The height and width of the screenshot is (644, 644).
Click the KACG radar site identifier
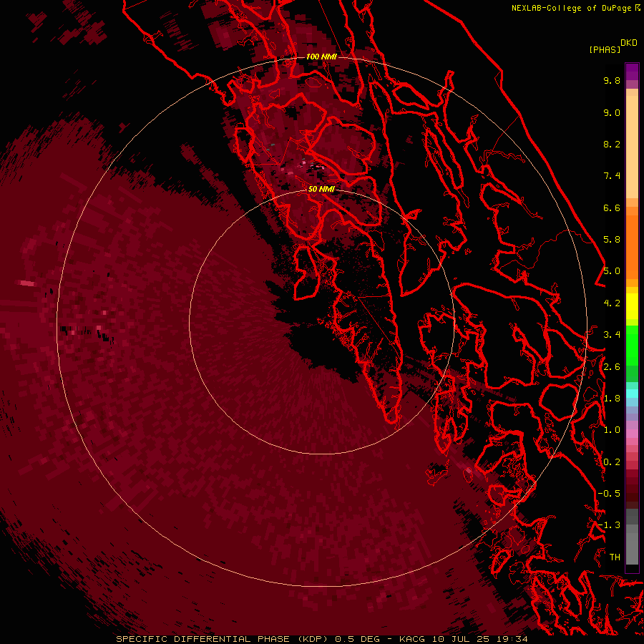(x=413, y=639)
